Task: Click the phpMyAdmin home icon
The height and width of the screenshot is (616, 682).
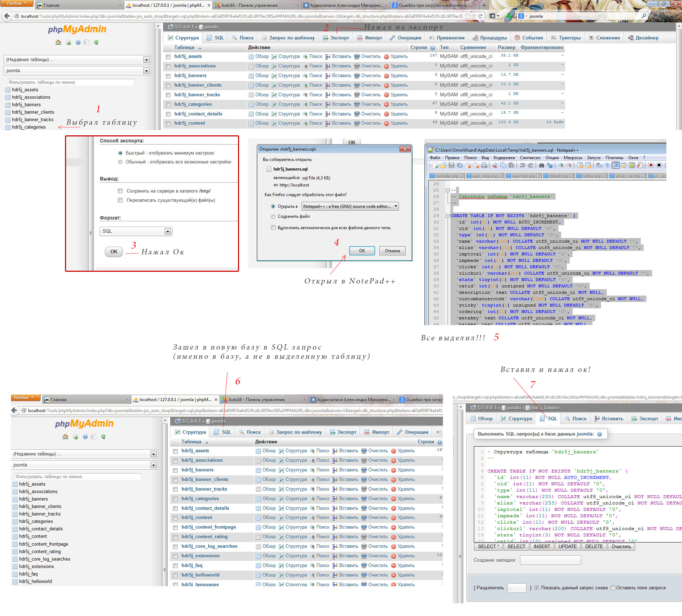Action: coord(58,43)
